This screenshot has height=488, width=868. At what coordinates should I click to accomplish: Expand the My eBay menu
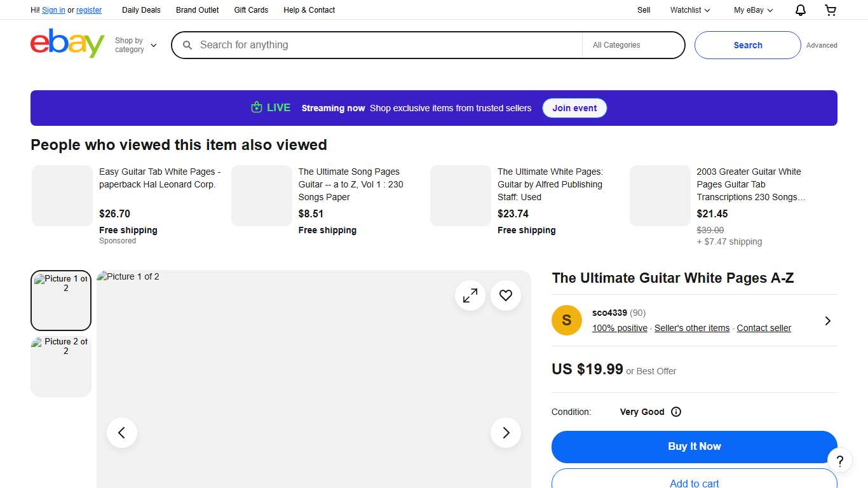(x=752, y=10)
